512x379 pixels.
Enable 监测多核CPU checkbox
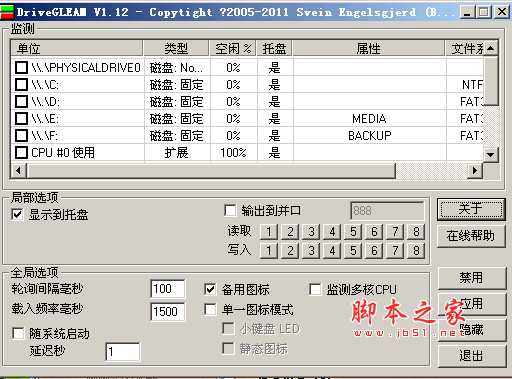click(315, 289)
